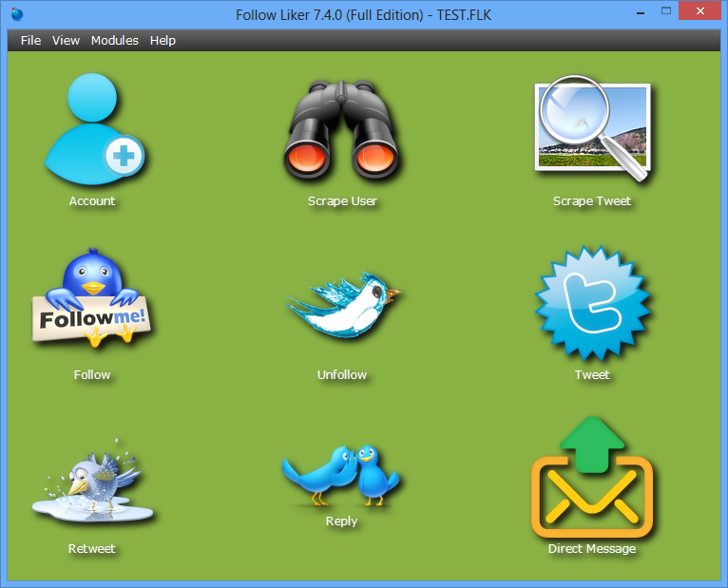This screenshot has height=588, width=728.
Task: Select the Reply two birds icon
Action: [341, 475]
